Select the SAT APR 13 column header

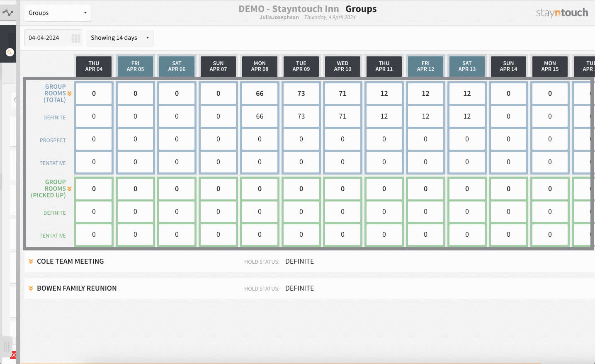click(x=467, y=66)
